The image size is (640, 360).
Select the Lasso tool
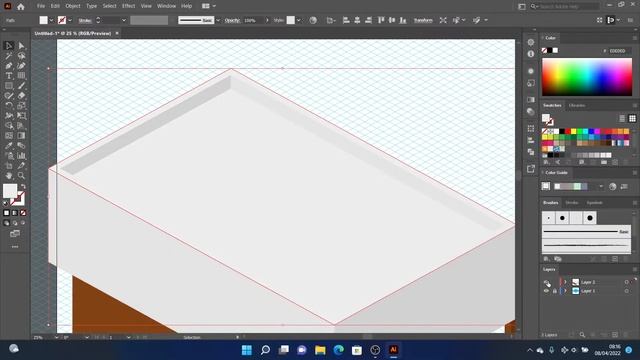click(21, 56)
